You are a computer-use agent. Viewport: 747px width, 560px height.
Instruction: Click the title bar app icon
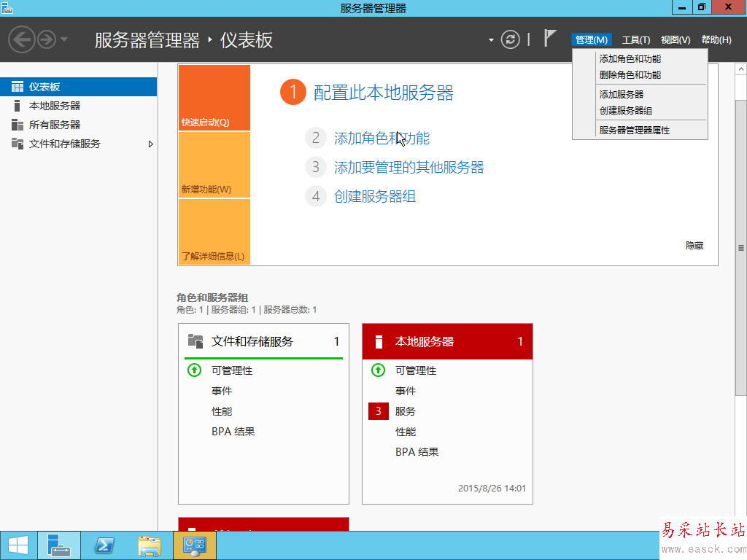(7, 7)
